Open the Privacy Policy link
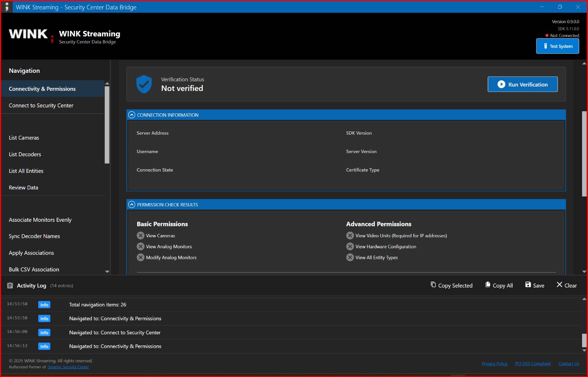Screen dimensions: 588x377 click(495, 364)
